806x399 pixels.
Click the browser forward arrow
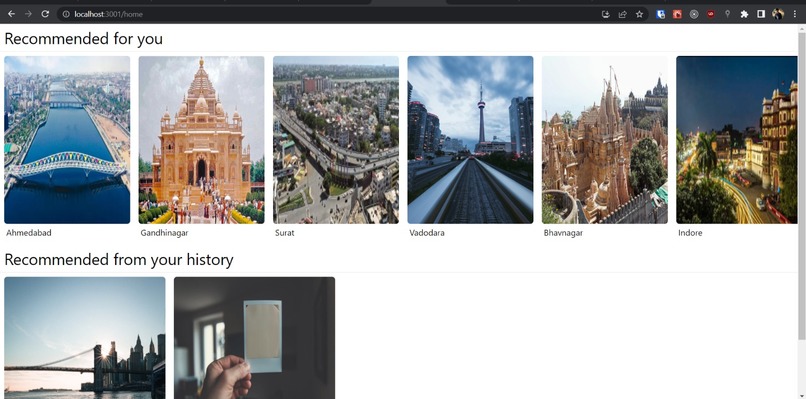coord(28,14)
